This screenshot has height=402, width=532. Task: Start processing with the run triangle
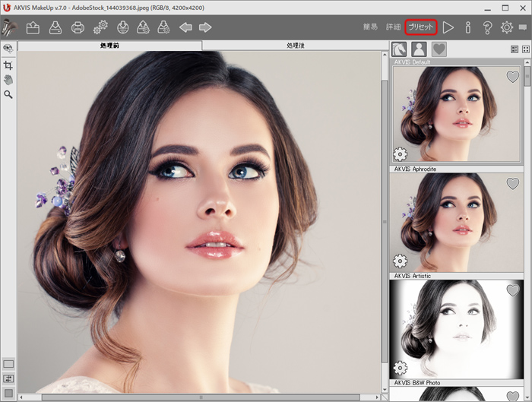click(x=448, y=27)
